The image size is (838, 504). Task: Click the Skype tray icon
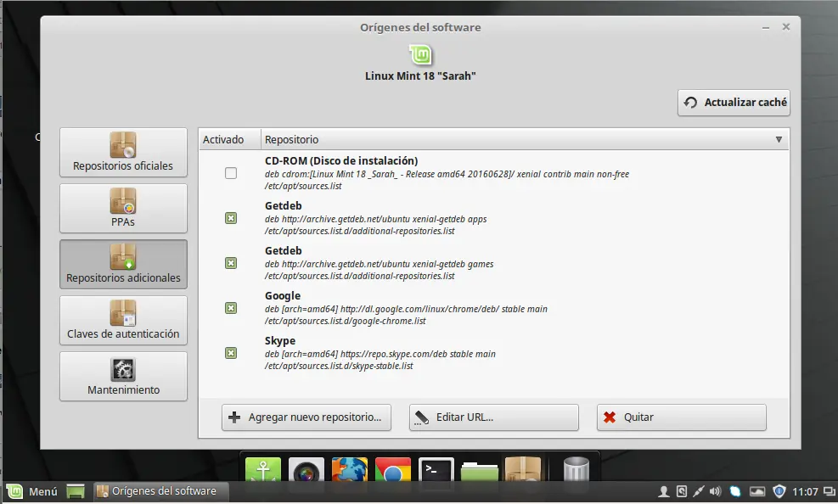tap(735, 491)
